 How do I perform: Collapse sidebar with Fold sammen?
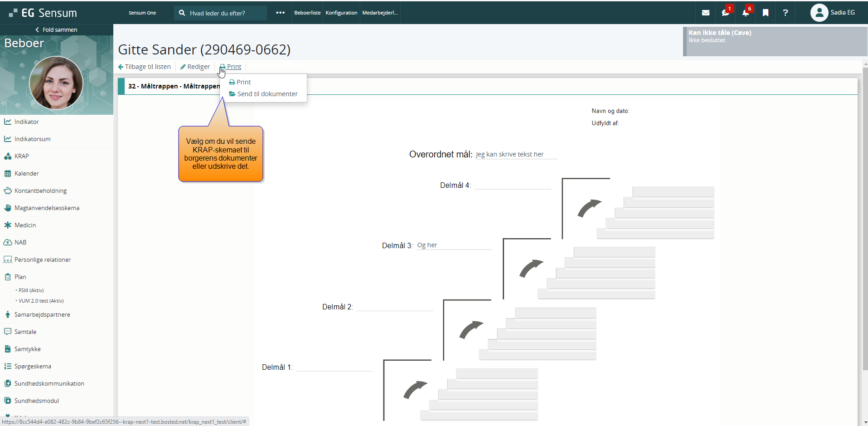tap(57, 29)
